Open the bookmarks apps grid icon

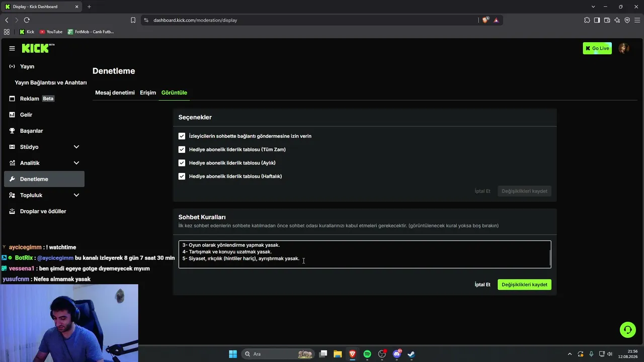coord(7,32)
